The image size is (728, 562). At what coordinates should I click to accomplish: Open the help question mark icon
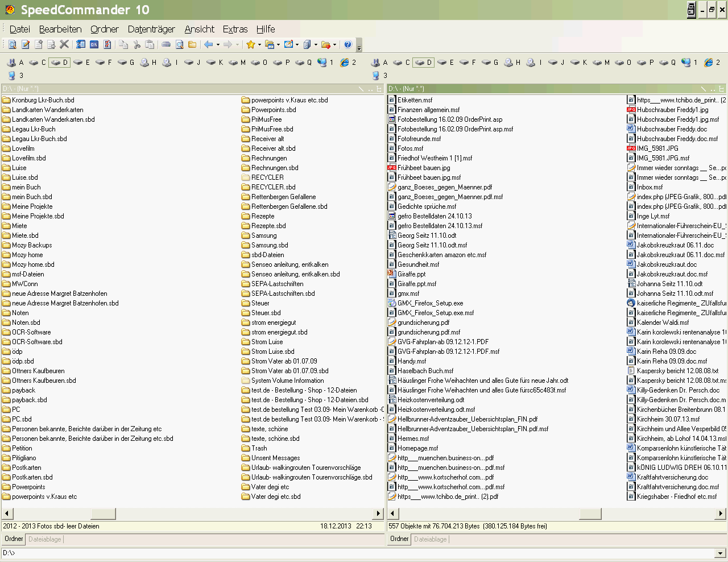coord(348,44)
